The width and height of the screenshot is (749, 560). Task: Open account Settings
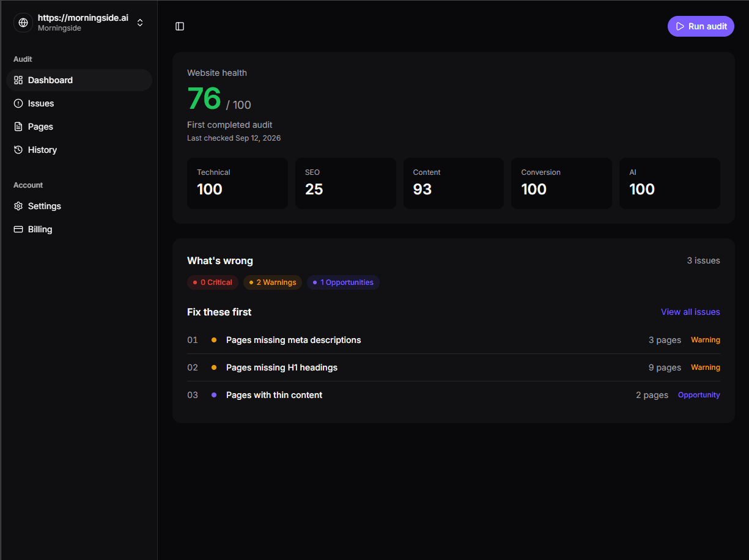click(79, 206)
